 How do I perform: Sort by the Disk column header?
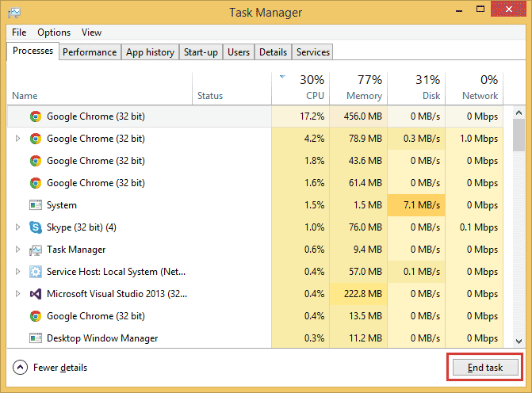[416, 88]
